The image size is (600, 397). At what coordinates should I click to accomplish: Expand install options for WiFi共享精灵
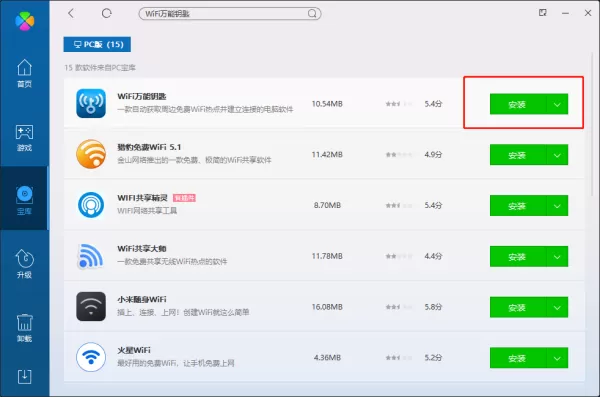(558, 206)
